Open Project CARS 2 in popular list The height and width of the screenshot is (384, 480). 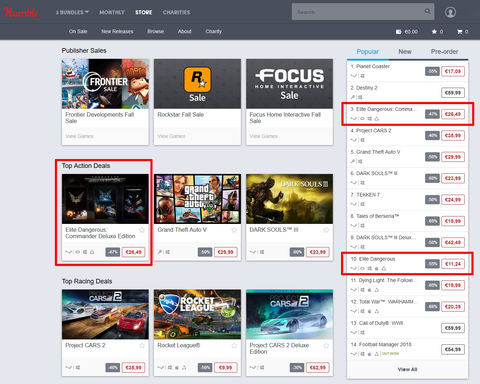[407, 135]
